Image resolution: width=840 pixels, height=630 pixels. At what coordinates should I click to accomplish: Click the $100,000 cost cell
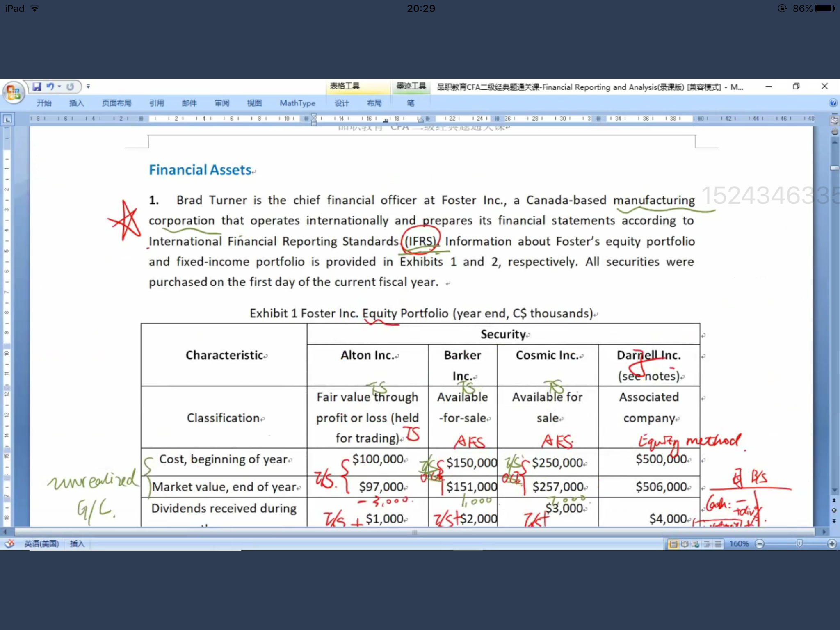point(378,459)
